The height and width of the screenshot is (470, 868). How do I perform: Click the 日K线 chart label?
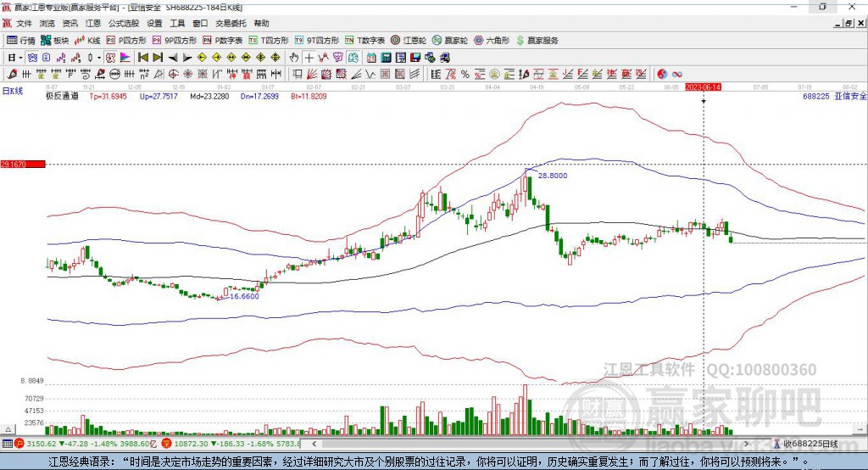13,92
